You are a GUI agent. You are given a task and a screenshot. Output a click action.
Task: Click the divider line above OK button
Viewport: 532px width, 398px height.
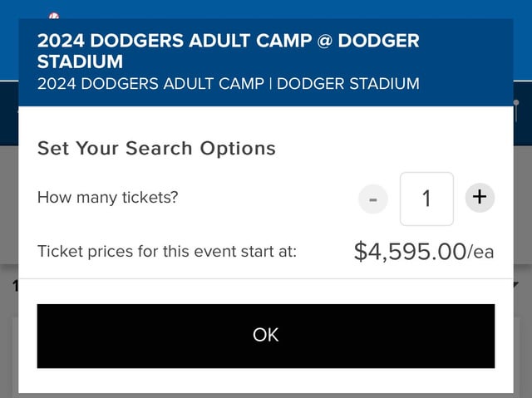coord(266,278)
